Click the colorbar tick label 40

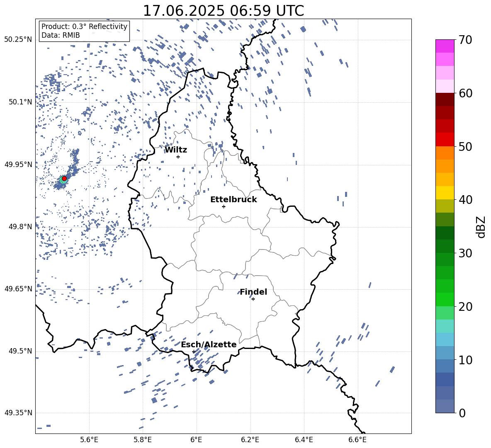click(x=465, y=200)
